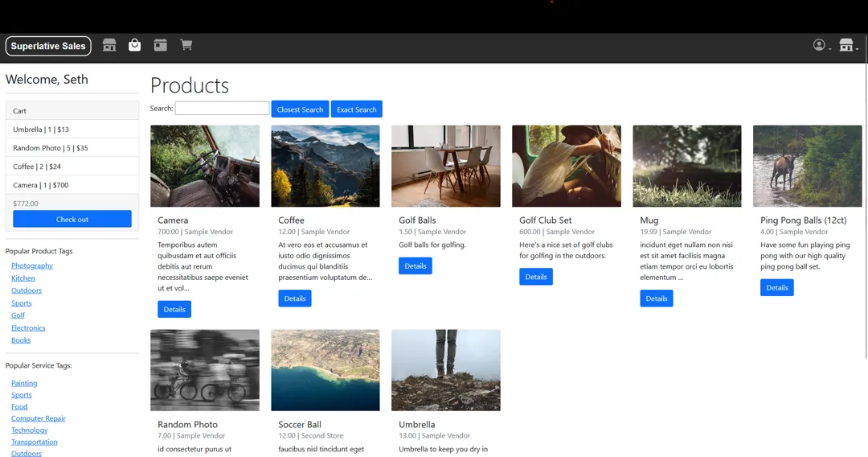Open the Transportation service tag
This screenshot has height=457, width=868.
click(34, 442)
